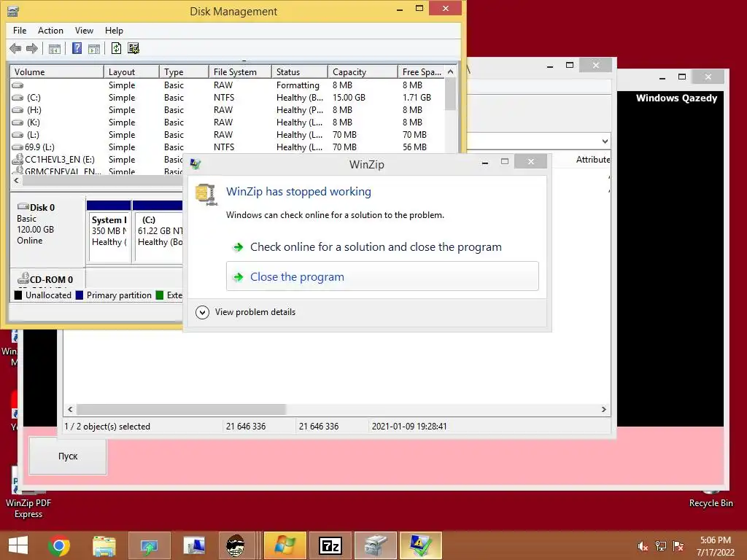This screenshot has height=560, width=747.
Task: Open dropdown arrow in the window behind the WinZip dialog
Action: point(605,141)
